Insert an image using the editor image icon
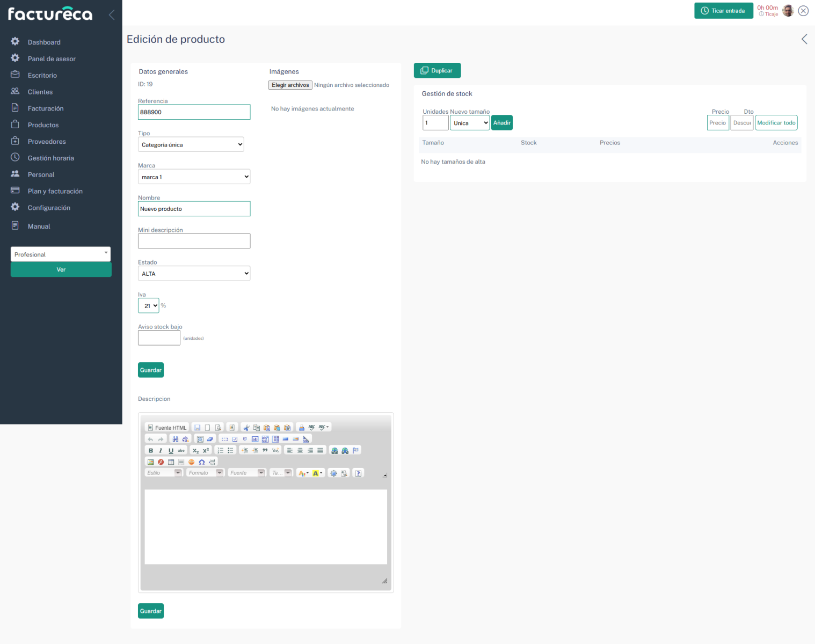The height and width of the screenshot is (644, 815). click(150, 462)
